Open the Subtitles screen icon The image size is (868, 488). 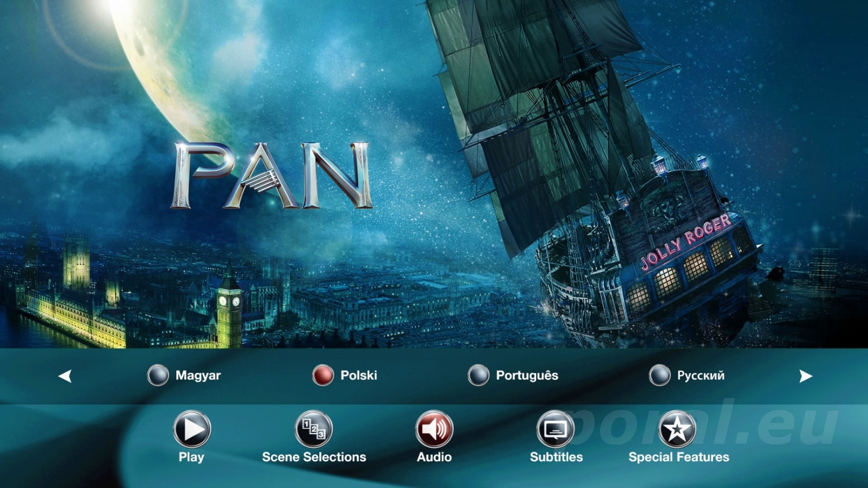(556, 429)
